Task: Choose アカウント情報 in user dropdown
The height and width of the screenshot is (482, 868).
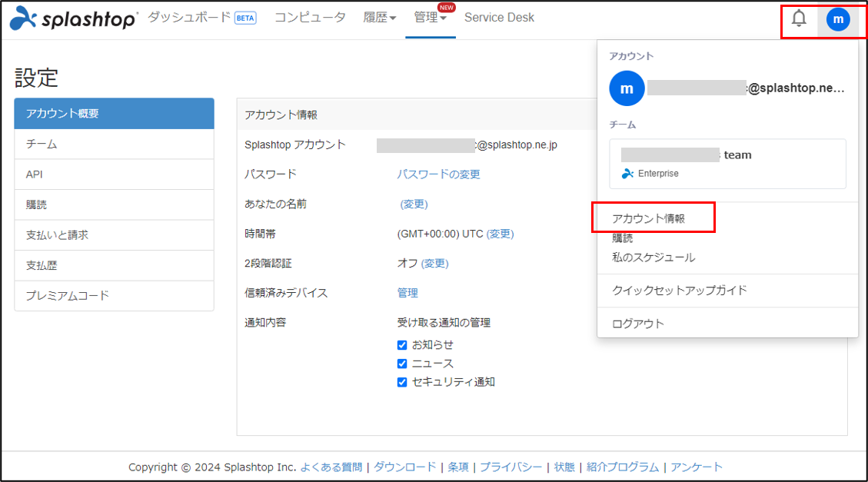Action: (648, 218)
